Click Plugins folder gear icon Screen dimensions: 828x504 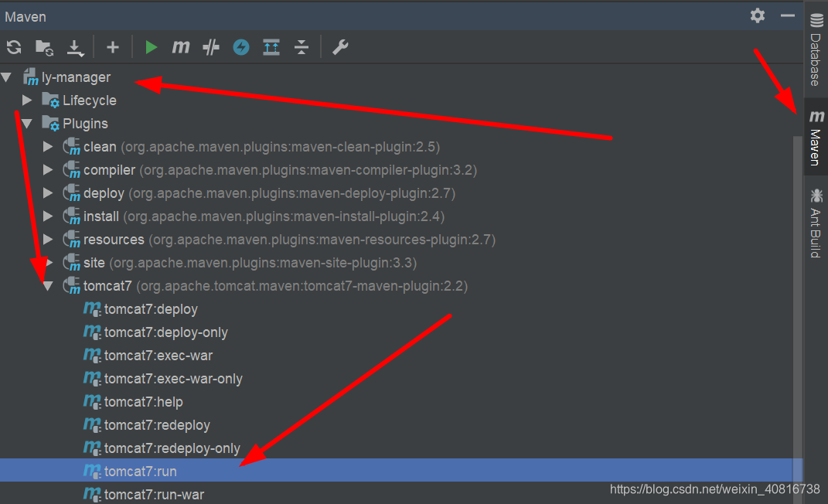[51, 124]
